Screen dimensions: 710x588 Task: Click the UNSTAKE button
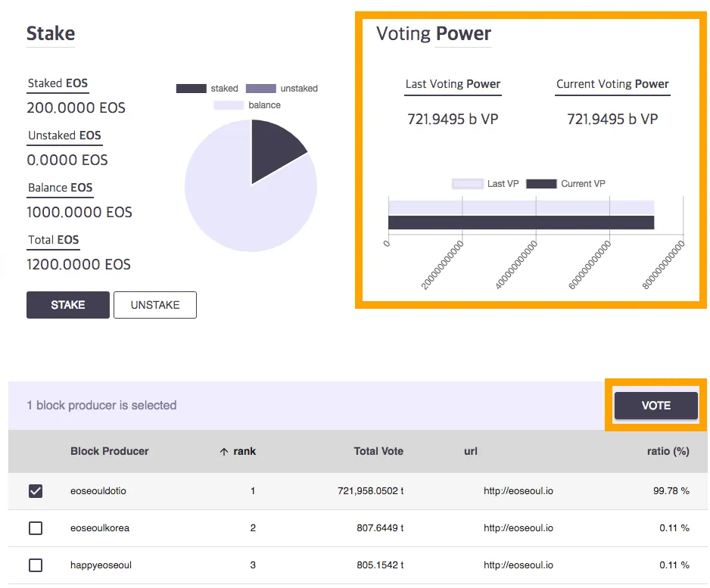[x=155, y=305]
